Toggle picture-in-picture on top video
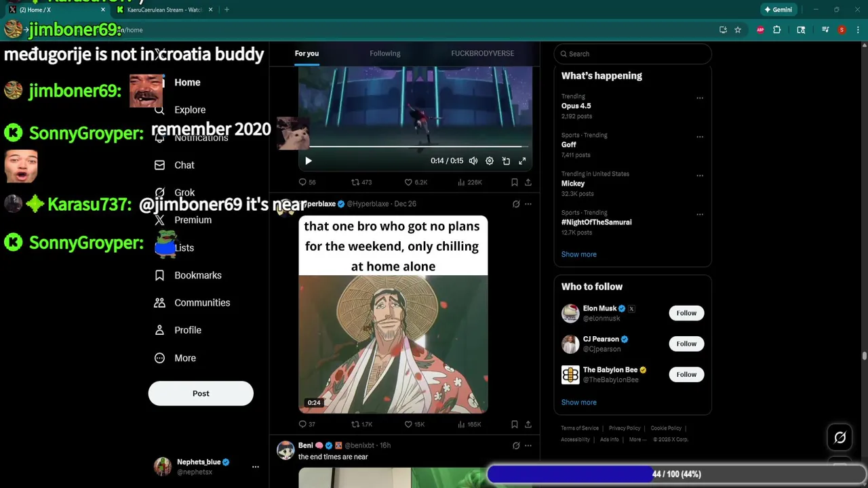 506,161
